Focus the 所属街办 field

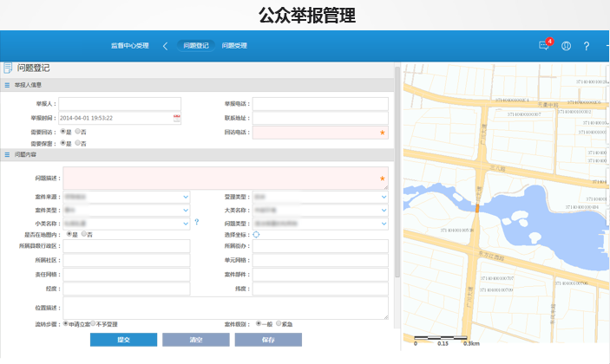[320, 246]
